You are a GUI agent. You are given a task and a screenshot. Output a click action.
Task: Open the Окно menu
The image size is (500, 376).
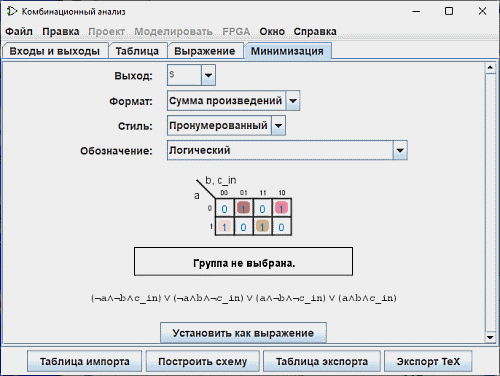point(272,32)
